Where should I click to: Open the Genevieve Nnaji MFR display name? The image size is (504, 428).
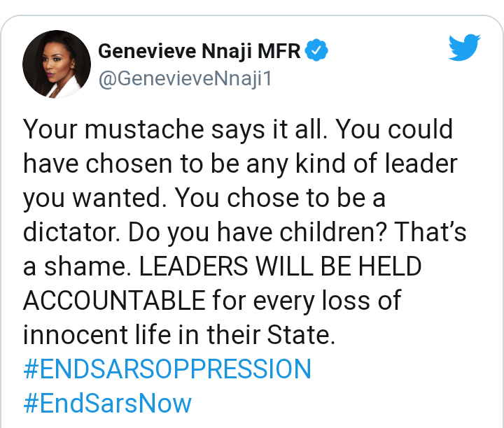[199, 51]
